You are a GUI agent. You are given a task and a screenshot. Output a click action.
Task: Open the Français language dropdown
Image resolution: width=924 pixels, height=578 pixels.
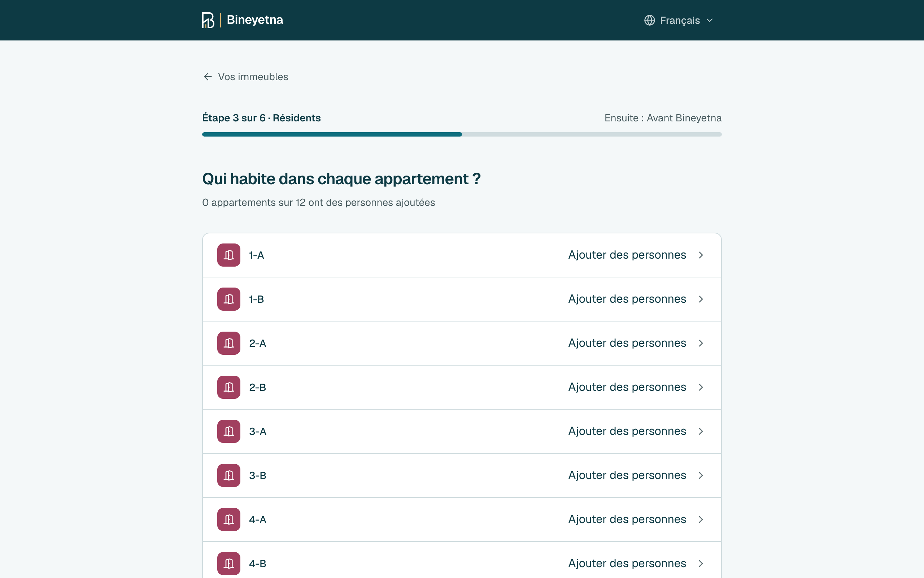coord(679,20)
